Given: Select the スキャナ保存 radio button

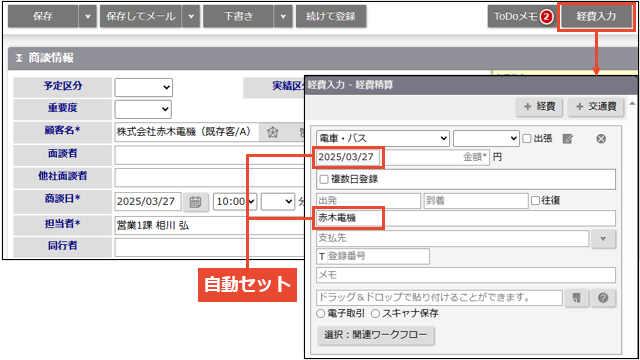Looking at the screenshot, I should pos(376,313).
